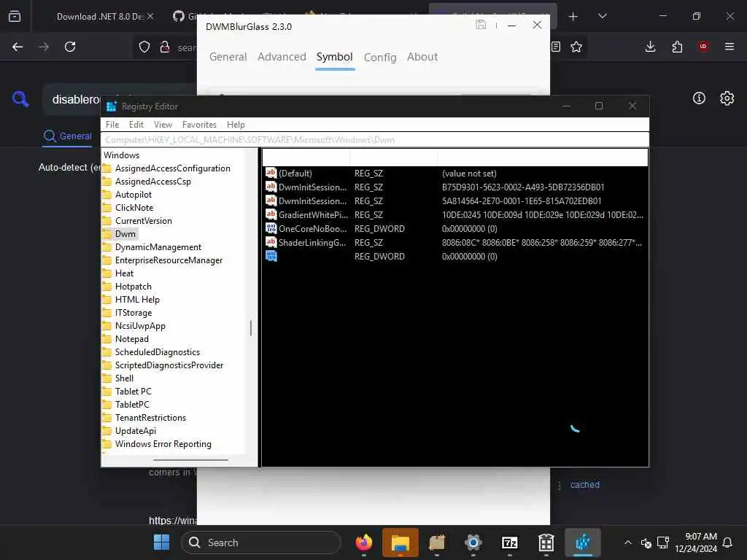
Task: Select the Shell registry key
Action: [124, 378]
